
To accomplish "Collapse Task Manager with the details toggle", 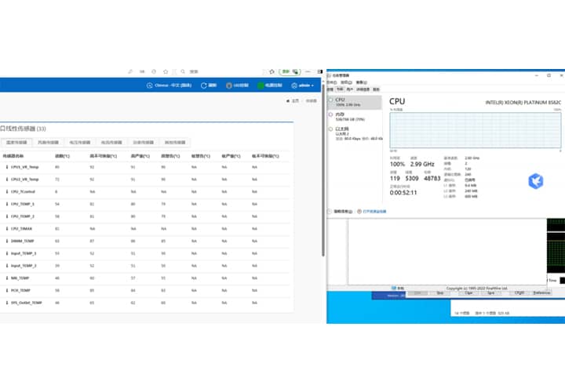I will (330, 212).
